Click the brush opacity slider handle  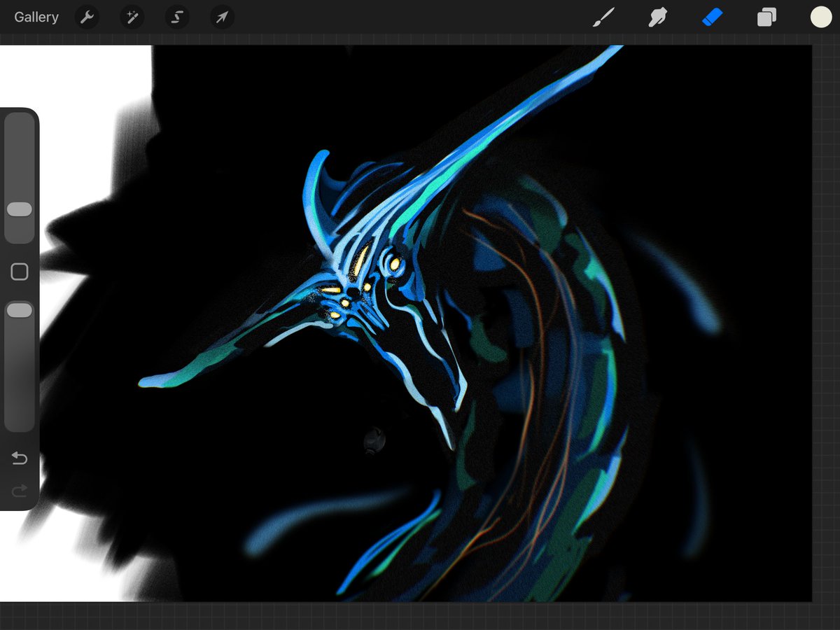coord(20,310)
